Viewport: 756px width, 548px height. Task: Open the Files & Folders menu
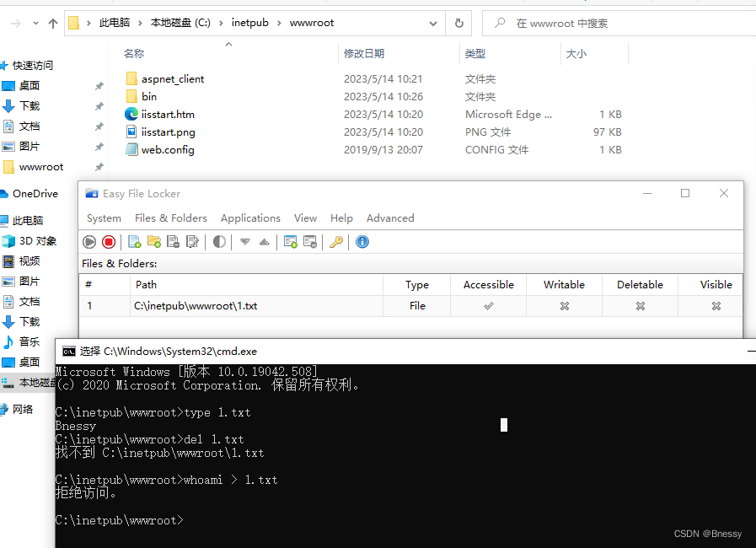click(170, 218)
